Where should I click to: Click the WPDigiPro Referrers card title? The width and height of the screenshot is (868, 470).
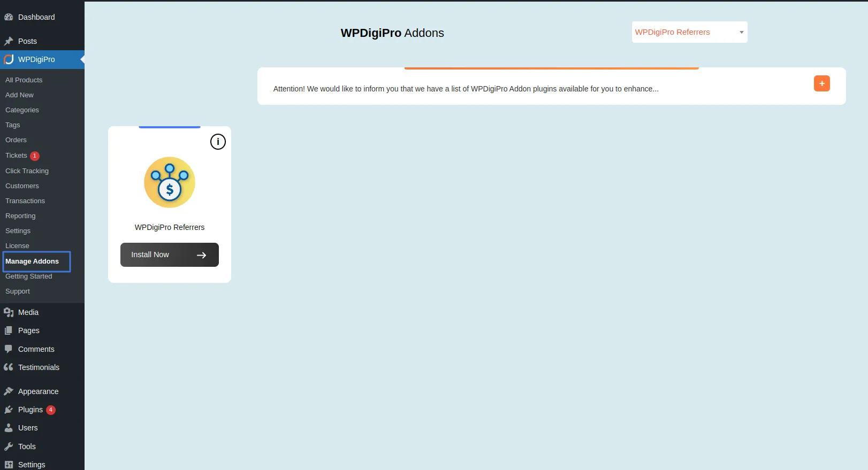pyautogui.click(x=170, y=227)
